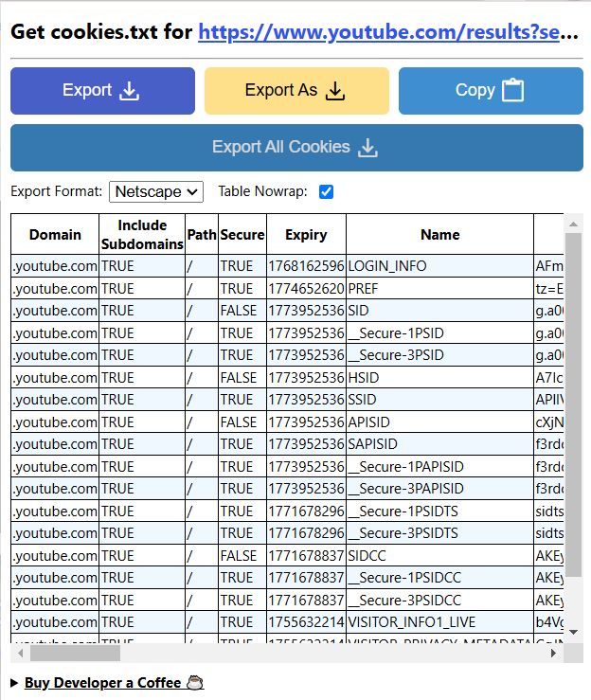This screenshot has width=591, height=700.
Task: Click FALSE in the HSID row
Action: 242,378
